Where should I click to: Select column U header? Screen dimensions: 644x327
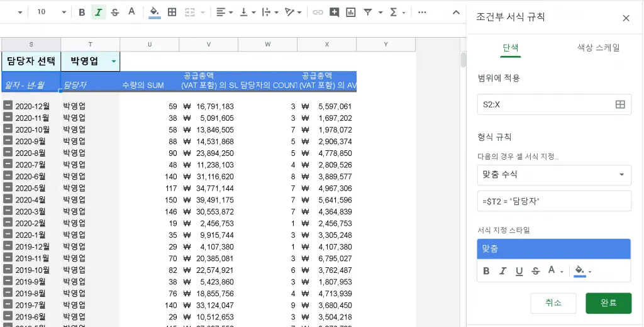coord(150,45)
